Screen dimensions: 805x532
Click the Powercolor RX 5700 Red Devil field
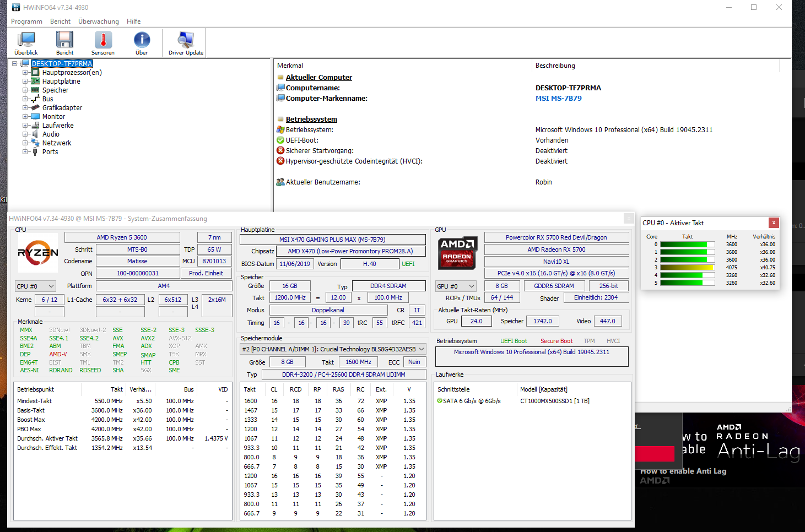[556, 237]
